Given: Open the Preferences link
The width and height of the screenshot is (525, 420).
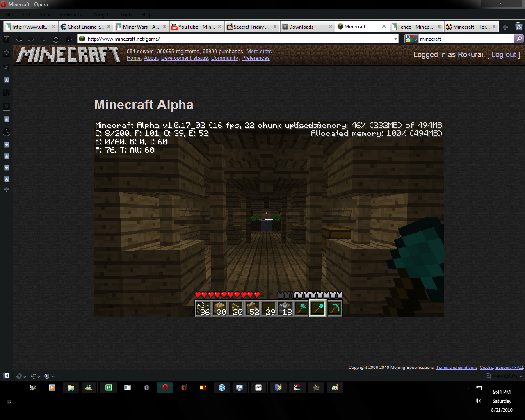Looking at the screenshot, I should [x=256, y=58].
